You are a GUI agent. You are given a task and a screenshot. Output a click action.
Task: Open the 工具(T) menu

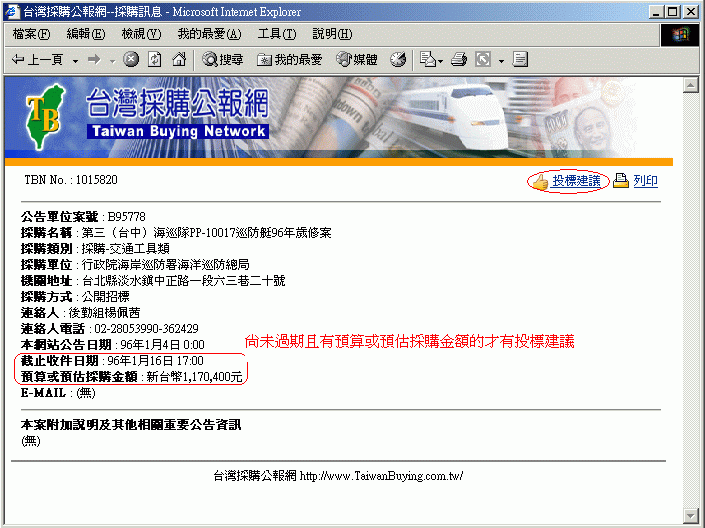[277, 34]
